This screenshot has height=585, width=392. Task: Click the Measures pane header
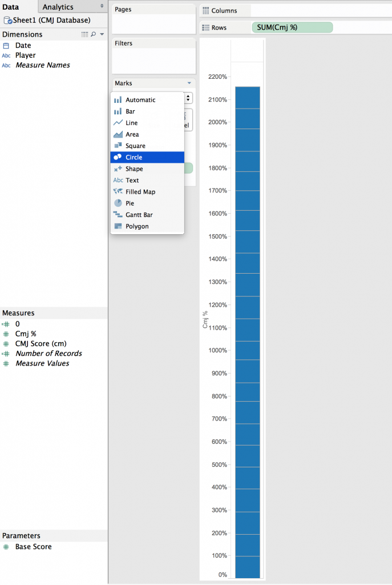[x=54, y=313]
